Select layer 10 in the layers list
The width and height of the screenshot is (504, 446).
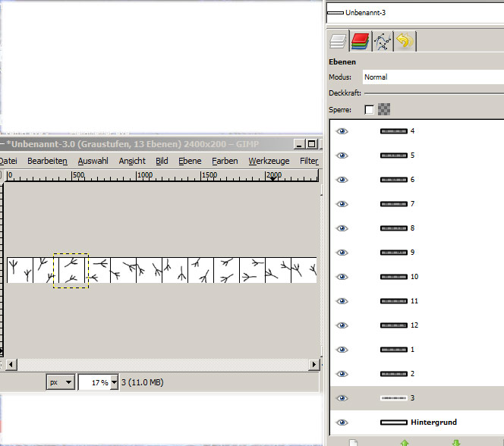(x=415, y=277)
